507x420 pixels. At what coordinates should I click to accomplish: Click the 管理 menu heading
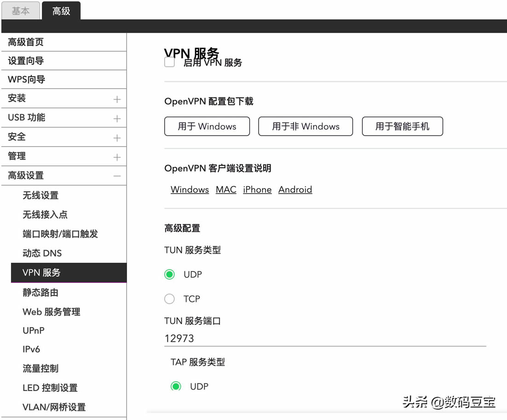(17, 156)
